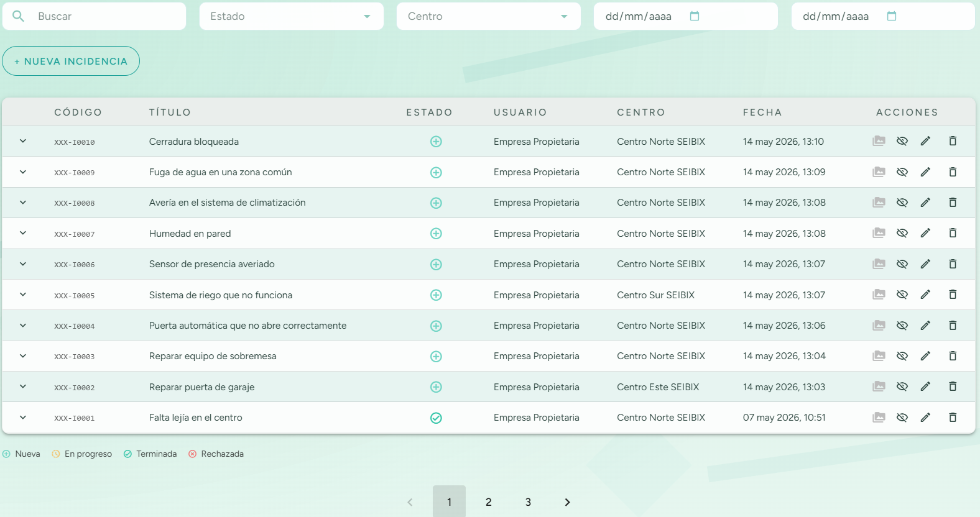Delete the Reparar puerta de garaje incident

pos(953,387)
